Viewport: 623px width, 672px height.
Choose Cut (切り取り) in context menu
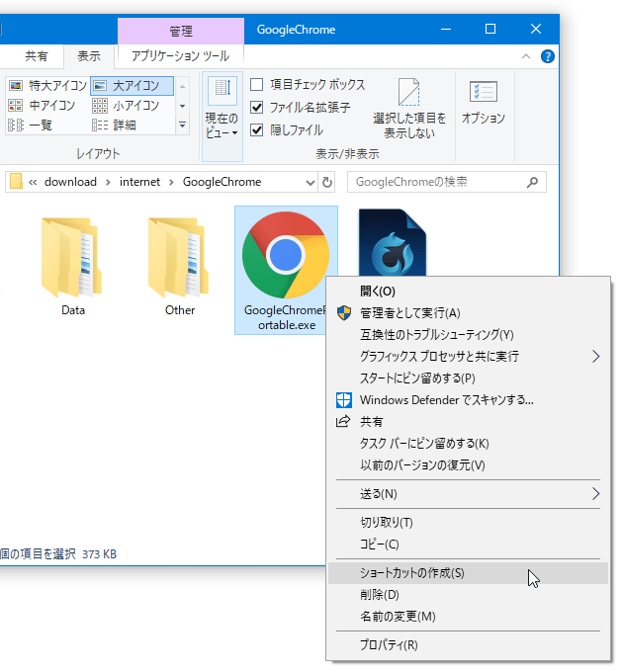(468, 523)
